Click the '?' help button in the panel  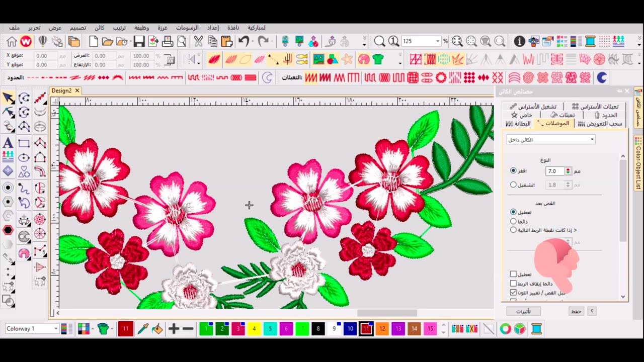(592, 311)
